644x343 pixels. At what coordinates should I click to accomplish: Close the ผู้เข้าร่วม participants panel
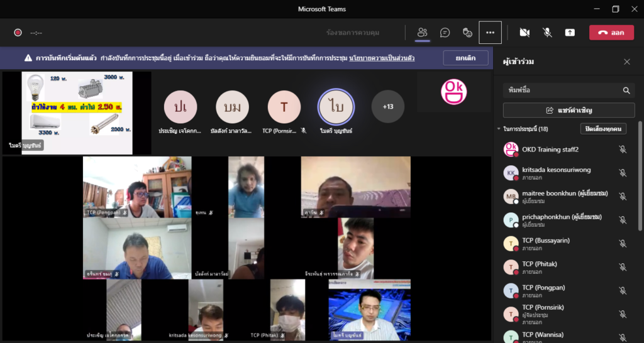627,62
